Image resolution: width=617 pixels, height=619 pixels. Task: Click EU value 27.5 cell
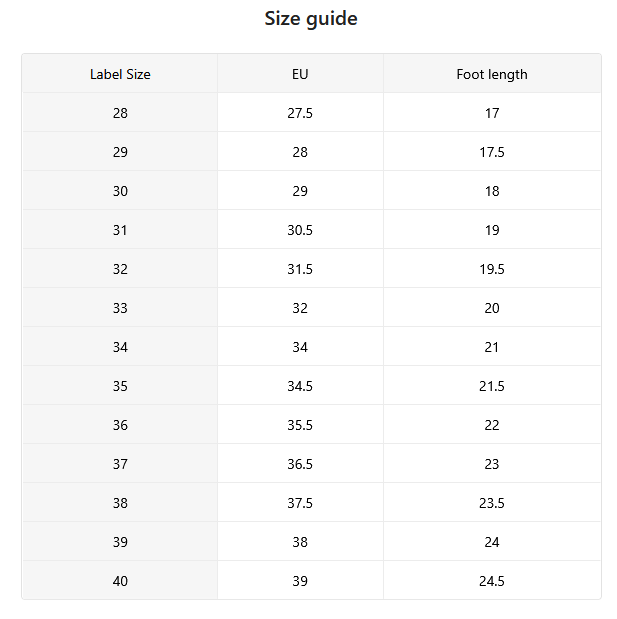300,113
